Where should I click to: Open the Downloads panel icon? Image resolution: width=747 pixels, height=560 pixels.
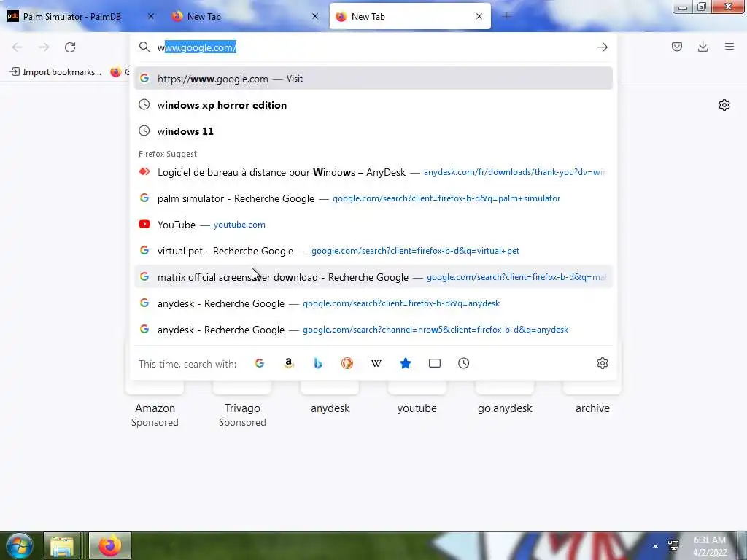pyautogui.click(x=703, y=47)
